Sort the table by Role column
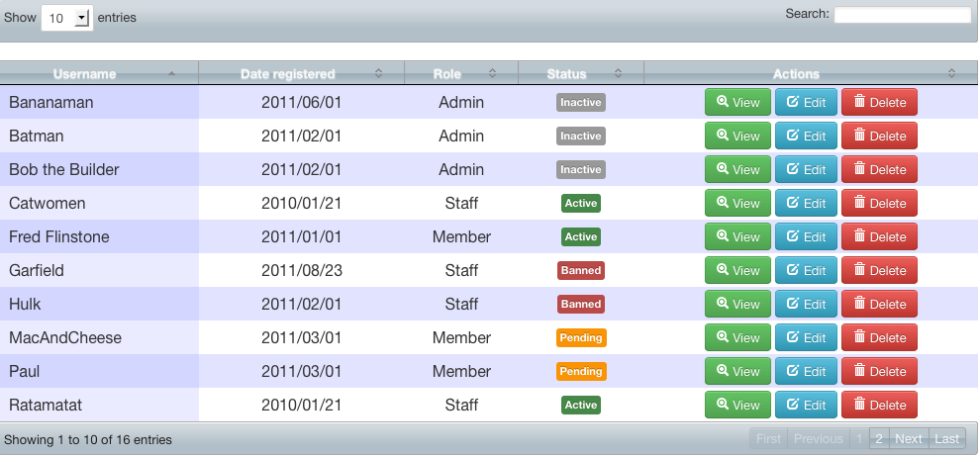The image size is (980, 457). tap(460, 74)
